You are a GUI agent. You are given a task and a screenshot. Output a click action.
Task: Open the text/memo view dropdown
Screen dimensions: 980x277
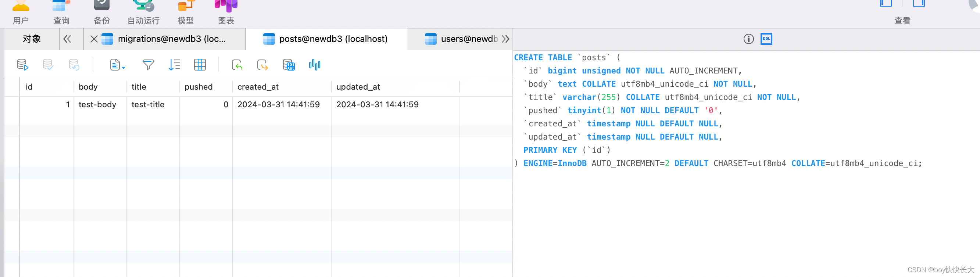(117, 65)
